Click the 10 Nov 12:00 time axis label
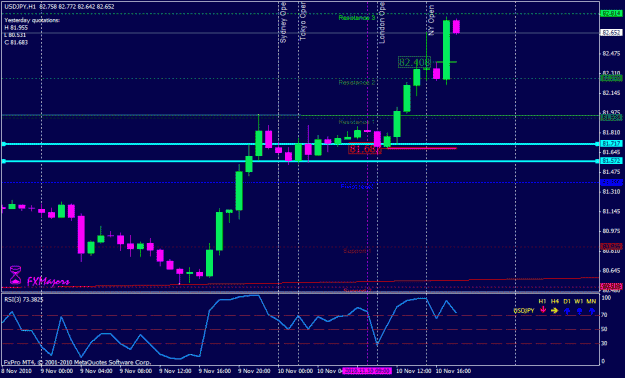625x378 pixels. pyautogui.click(x=413, y=371)
